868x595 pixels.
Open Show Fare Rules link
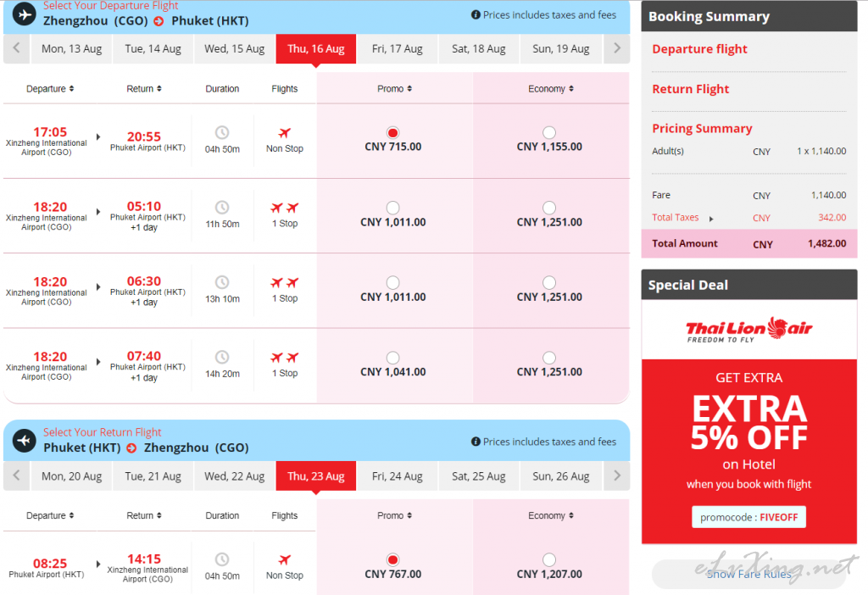(749, 575)
